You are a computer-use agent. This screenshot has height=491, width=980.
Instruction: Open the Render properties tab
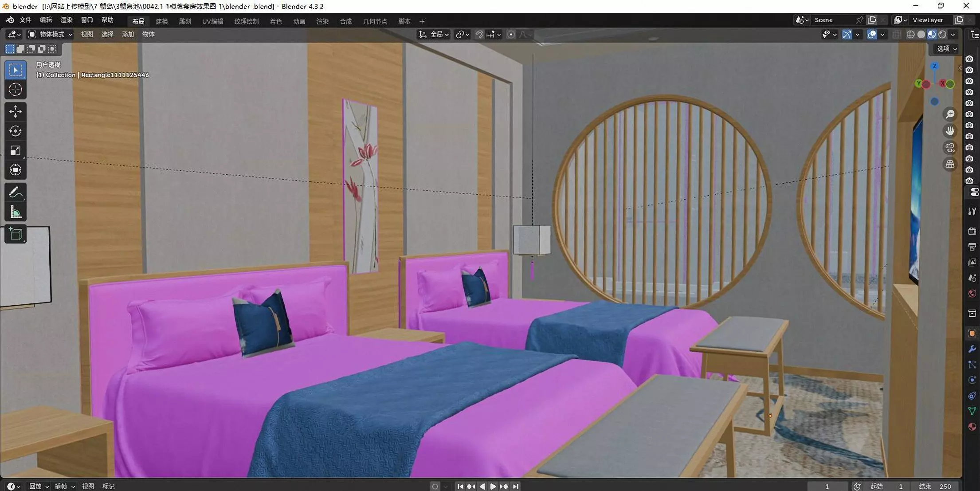972,231
